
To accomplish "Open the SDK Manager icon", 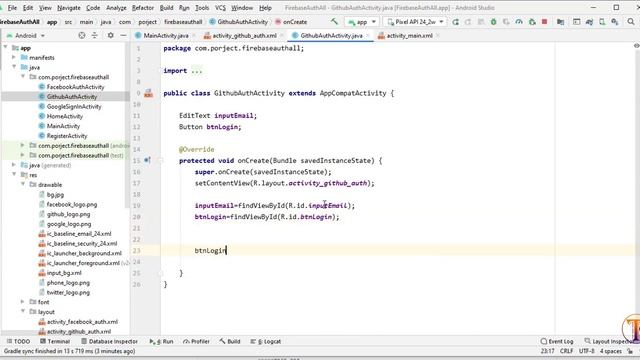I will (x=615, y=22).
